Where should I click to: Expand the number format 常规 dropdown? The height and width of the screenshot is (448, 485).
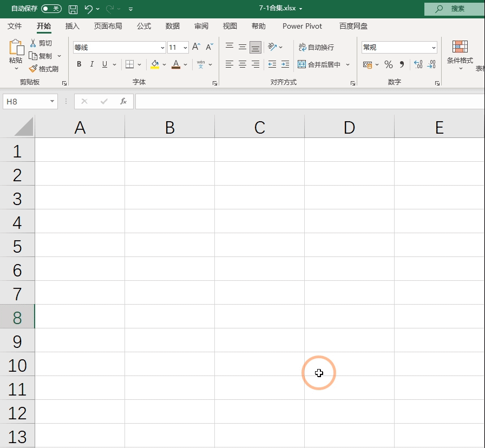[x=434, y=48]
